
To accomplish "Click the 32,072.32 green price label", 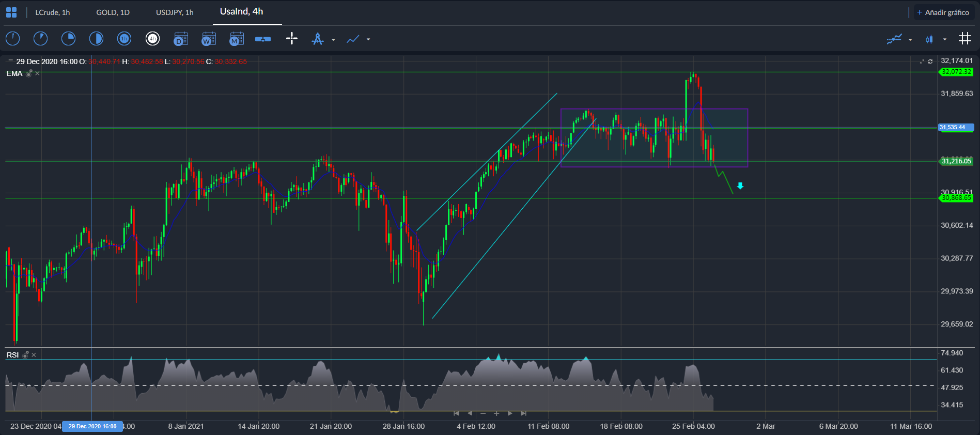I will (956, 72).
